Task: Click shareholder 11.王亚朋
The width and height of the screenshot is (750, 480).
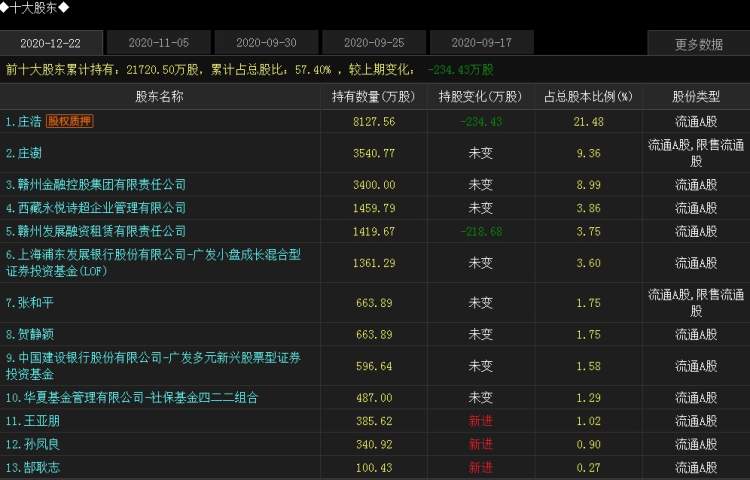Action: [33, 421]
